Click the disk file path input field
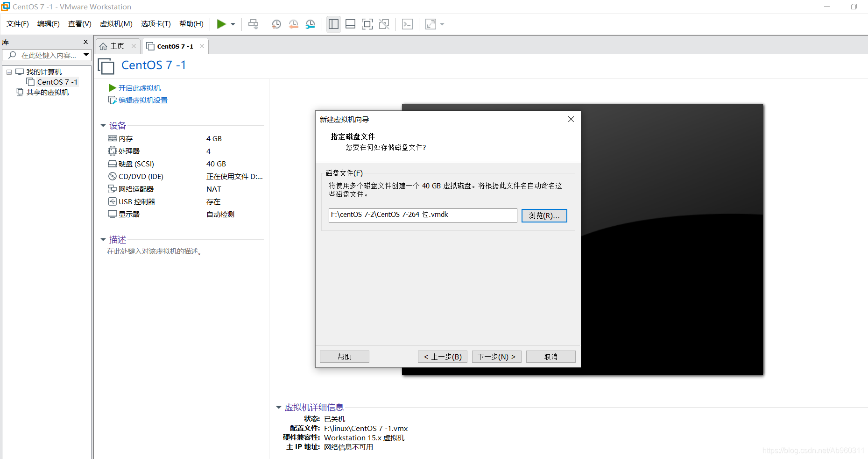This screenshot has height=459, width=868. [x=423, y=215]
